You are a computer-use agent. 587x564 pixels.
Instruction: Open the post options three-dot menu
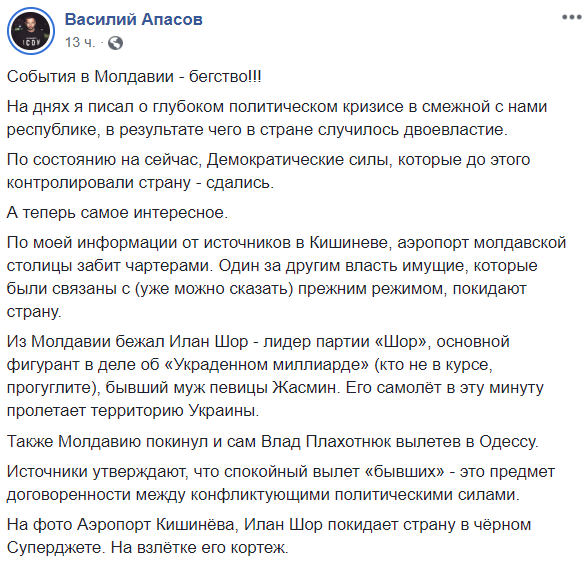[571, 17]
